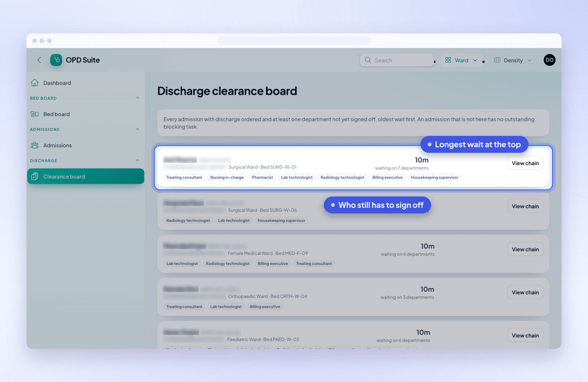View chain for Bed ORTH-W-04
The image size is (588, 382).
tap(525, 292)
